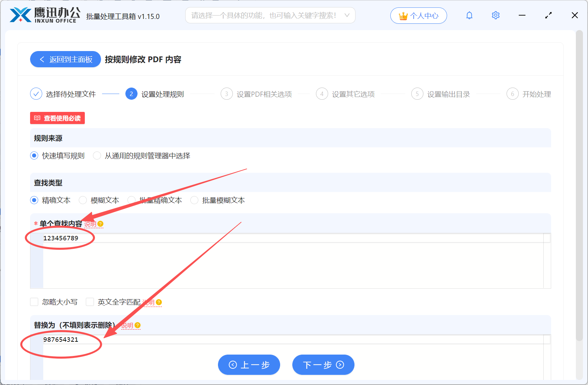Viewport: 588px width, 385px height.
Task: Open notifications via the bell icon
Action: tap(469, 15)
